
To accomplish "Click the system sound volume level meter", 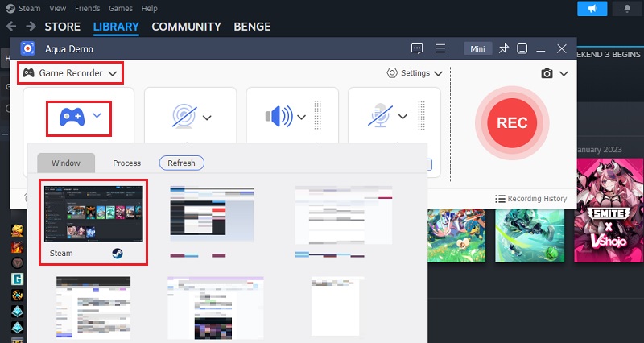I will coord(317,115).
